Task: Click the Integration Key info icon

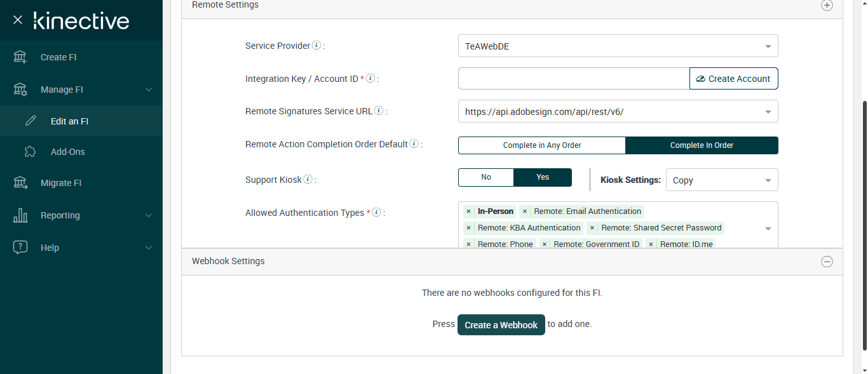Action: click(x=370, y=79)
